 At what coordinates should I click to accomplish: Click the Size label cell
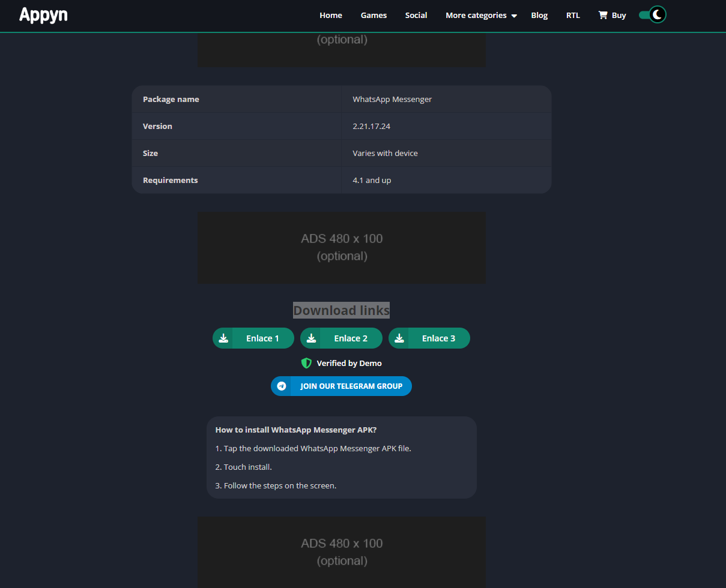point(237,153)
